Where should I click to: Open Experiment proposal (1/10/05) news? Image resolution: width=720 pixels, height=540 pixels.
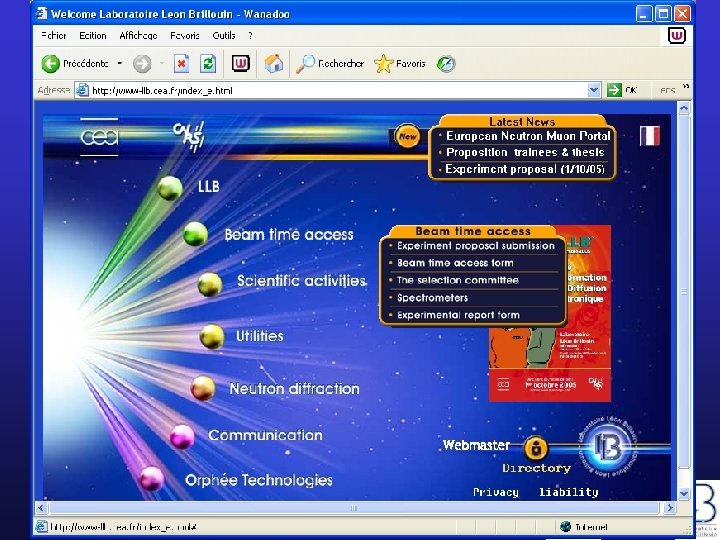tap(525, 169)
